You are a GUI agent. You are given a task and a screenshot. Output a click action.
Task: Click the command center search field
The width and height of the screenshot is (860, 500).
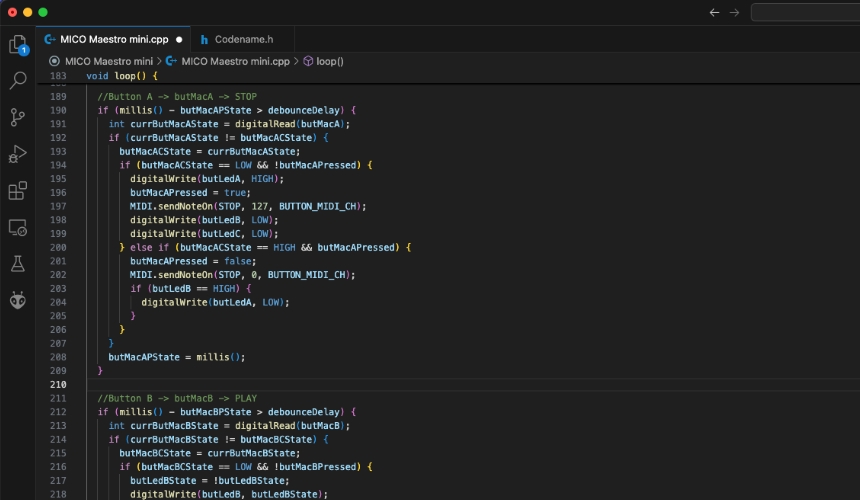pyautogui.click(x=805, y=12)
